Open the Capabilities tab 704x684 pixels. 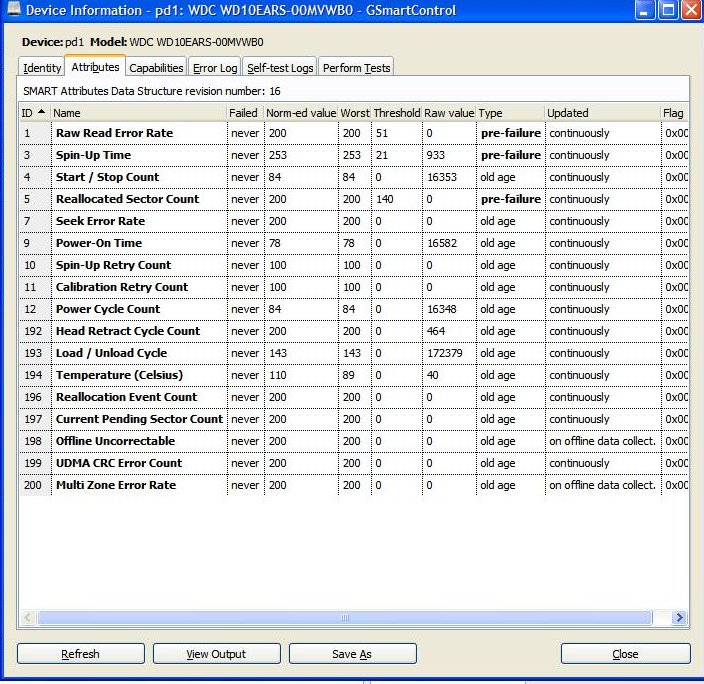[x=156, y=68]
